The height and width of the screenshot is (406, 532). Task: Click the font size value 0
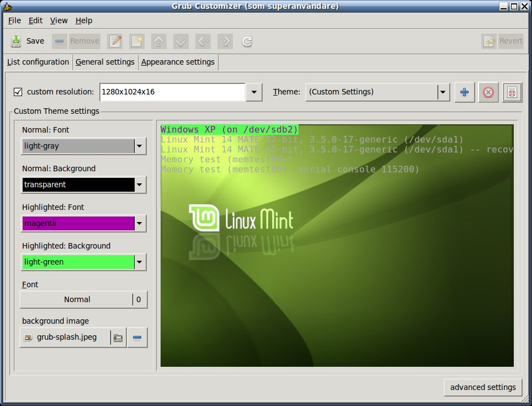tap(139, 299)
